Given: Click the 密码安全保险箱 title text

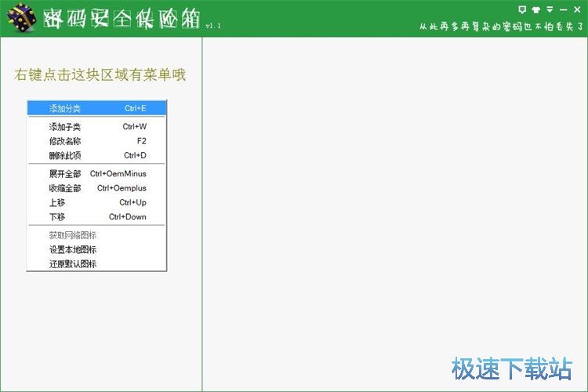Looking at the screenshot, I should point(122,18).
